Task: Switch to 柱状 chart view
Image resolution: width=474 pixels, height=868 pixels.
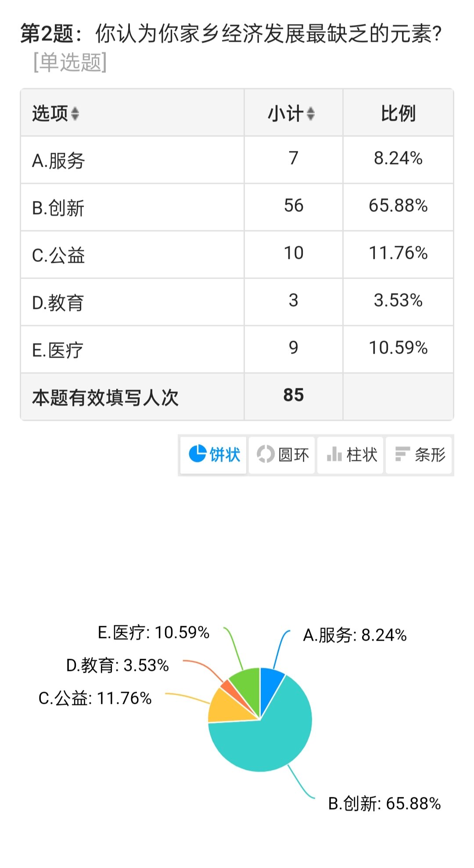Action: pyautogui.click(x=350, y=455)
